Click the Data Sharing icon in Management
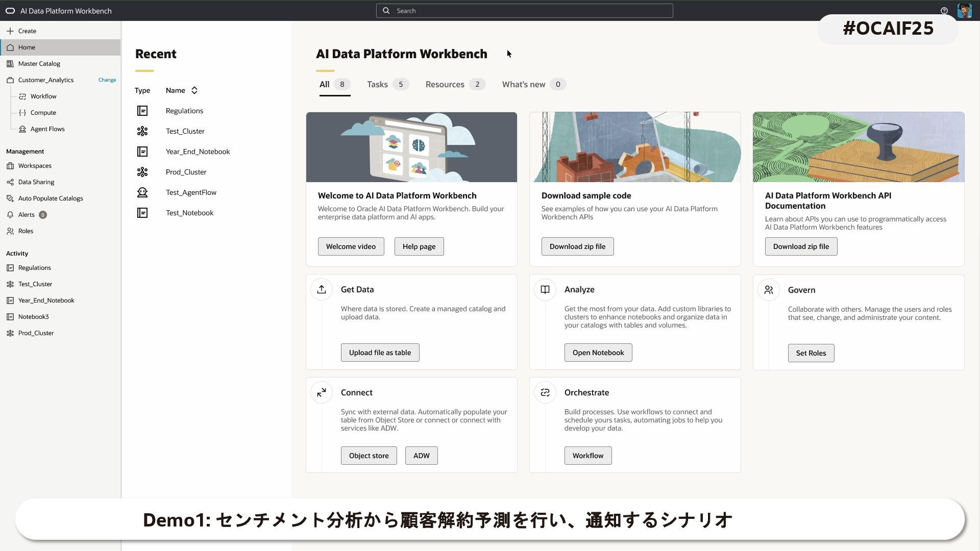Screen dimensions: 980x551 coord(10,182)
